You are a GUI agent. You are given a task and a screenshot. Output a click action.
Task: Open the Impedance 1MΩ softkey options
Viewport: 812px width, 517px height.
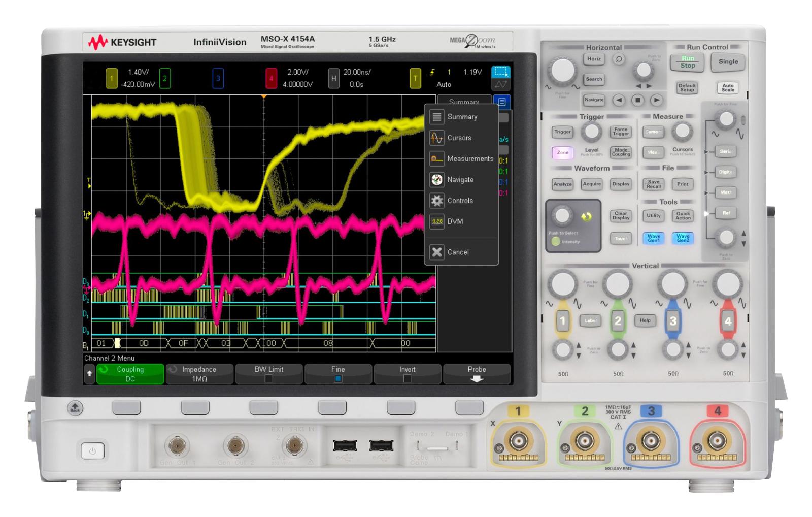[199, 374]
